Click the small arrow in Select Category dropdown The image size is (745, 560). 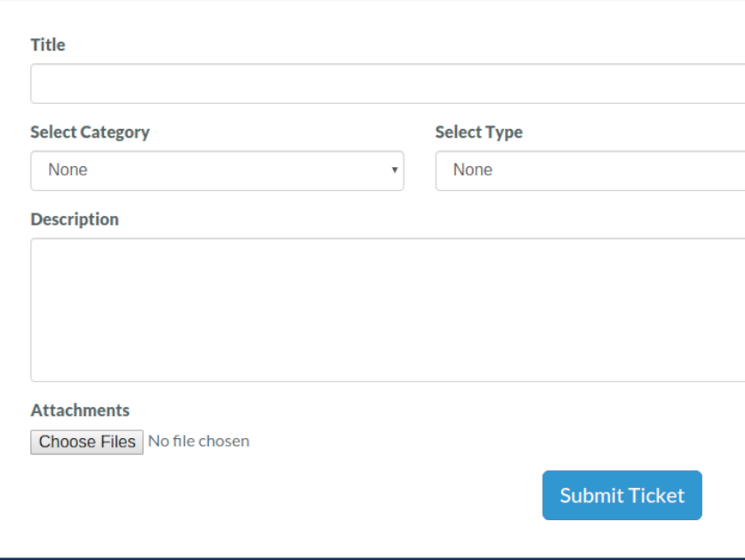coord(395,170)
